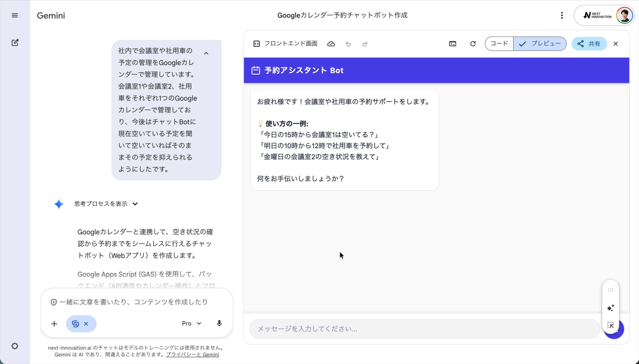Click the microphone icon for voice input

pos(219,324)
